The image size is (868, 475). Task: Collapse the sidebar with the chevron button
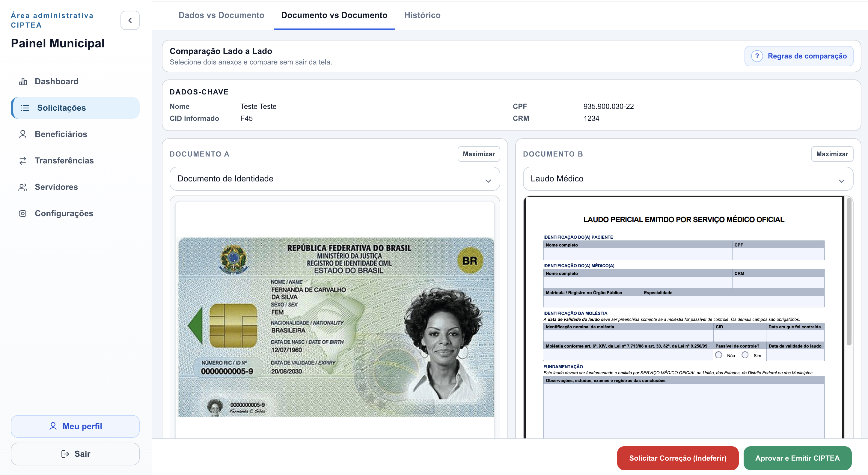point(130,20)
